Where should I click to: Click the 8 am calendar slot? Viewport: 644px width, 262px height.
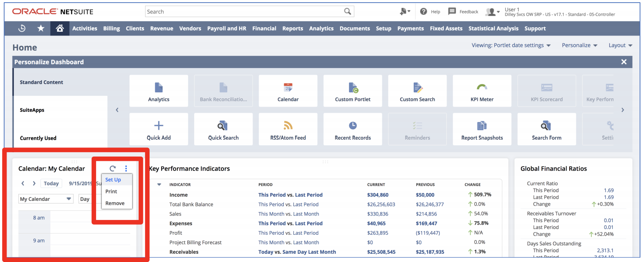(x=90, y=218)
